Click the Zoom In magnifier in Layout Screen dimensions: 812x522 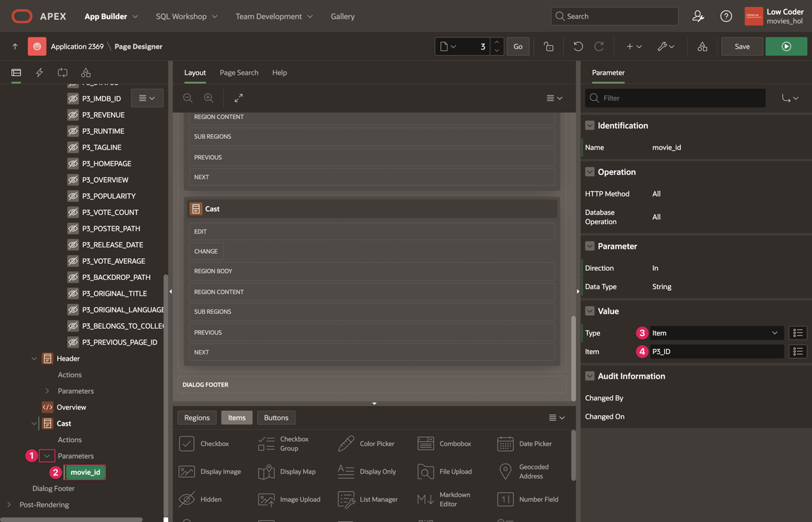(x=209, y=98)
